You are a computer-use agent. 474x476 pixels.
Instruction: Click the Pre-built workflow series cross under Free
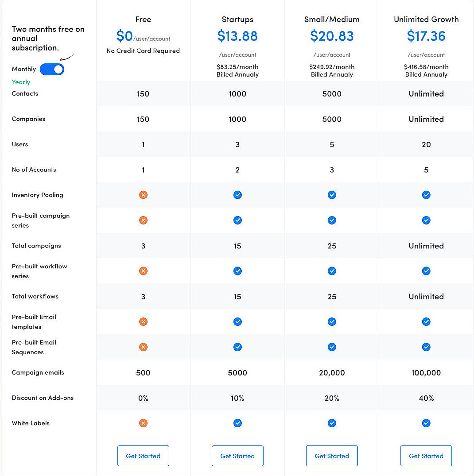coord(143,271)
